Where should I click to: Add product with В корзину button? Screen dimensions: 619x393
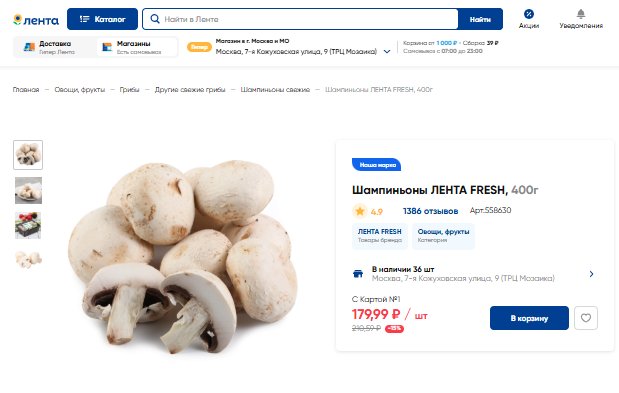529,318
